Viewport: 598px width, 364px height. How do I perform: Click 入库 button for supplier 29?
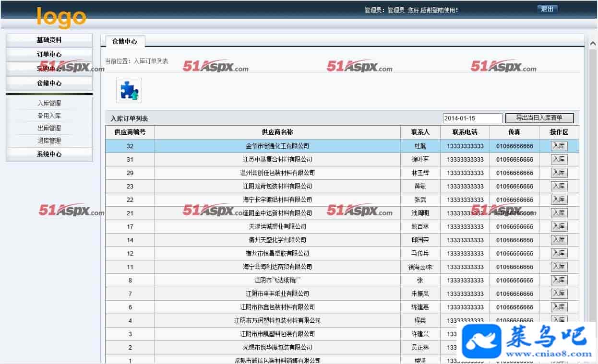[559, 173]
